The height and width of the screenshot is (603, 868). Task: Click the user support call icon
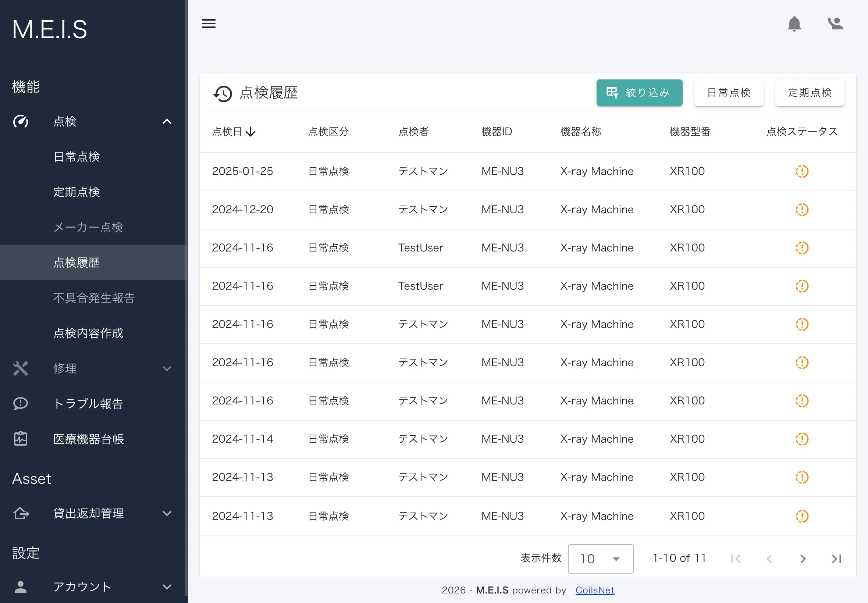835,24
